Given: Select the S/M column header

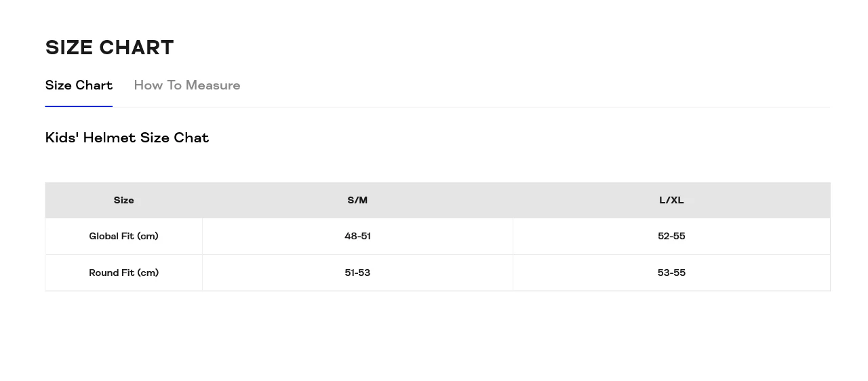Looking at the screenshot, I should coord(357,201).
